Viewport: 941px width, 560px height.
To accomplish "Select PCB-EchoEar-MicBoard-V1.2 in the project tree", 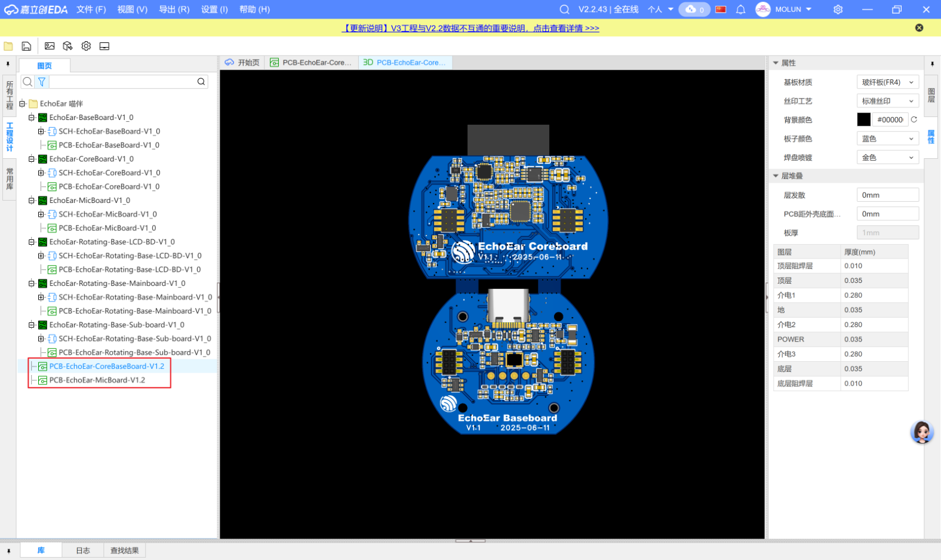I will [97, 380].
